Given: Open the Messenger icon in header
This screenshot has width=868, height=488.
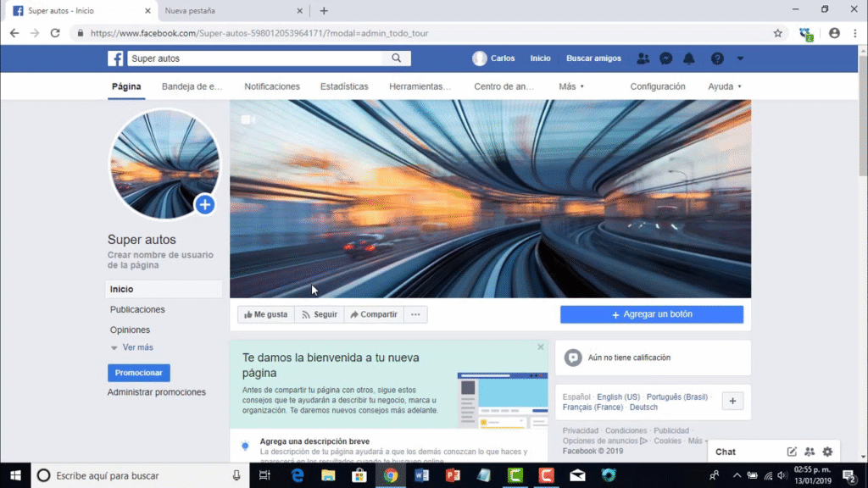Looking at the screenshot, I should point(666,58).
